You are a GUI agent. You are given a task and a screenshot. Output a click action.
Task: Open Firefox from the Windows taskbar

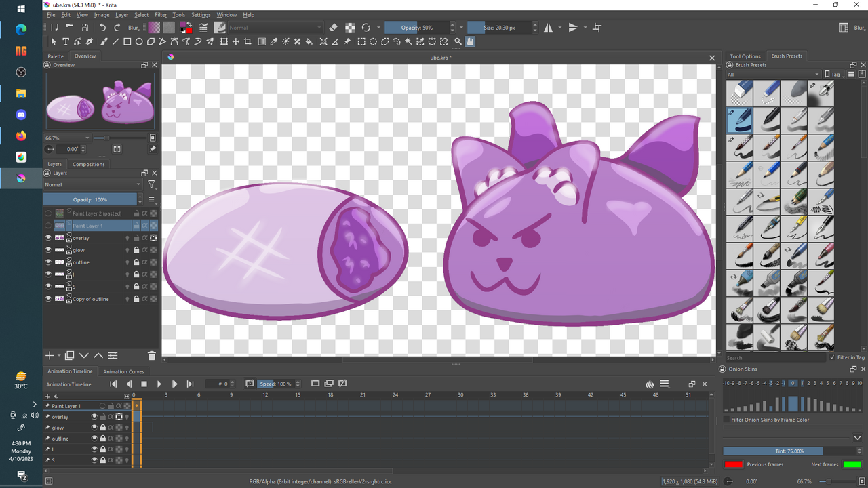click(x=21, y=136)
